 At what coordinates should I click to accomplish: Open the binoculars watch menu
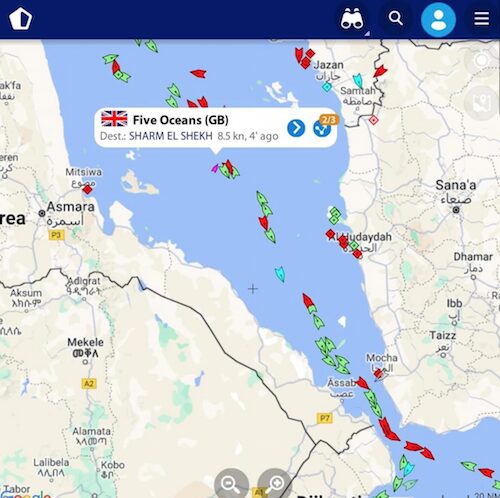click(x=352, y=19)
